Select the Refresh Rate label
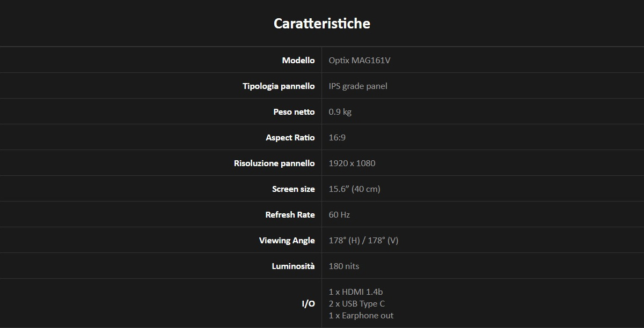644x328 pixels. [290, 214]
